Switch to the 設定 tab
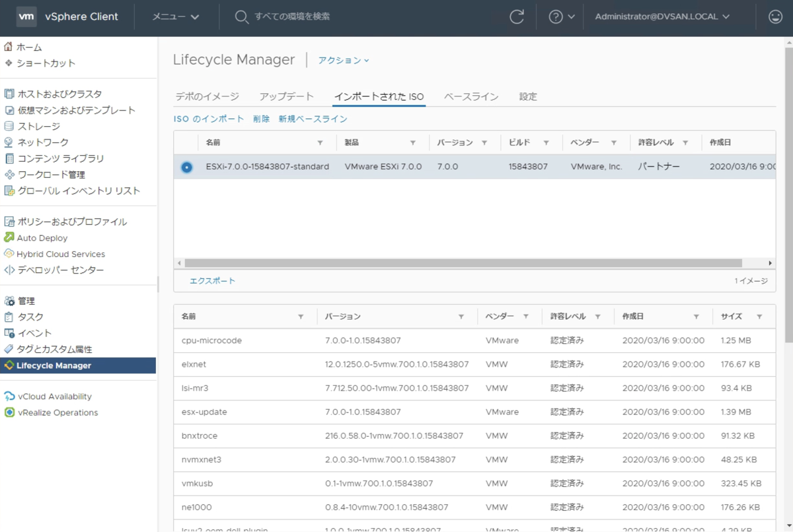Screen dimensions: 793x532 coord(529,96)
